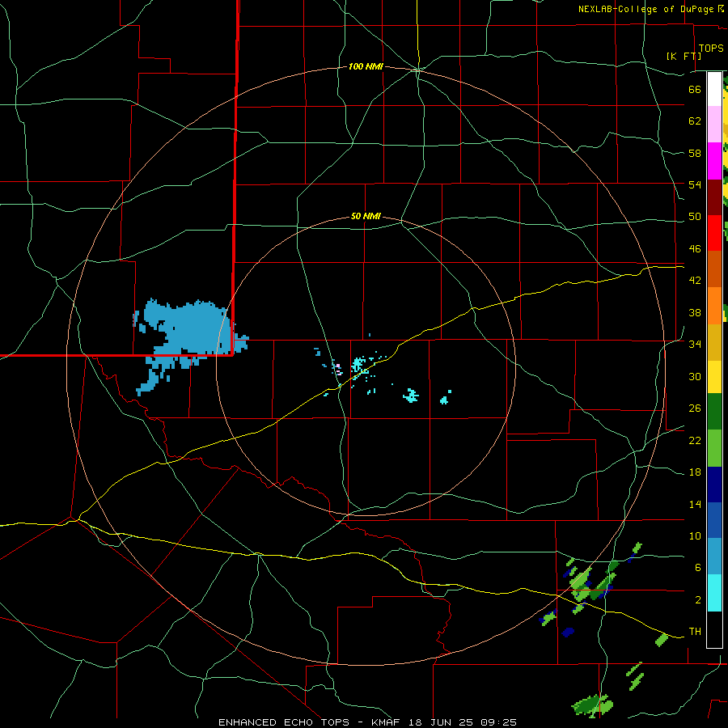Click the light pink legend swatch
The image size is (728, 728).
[x=714, y=125]
